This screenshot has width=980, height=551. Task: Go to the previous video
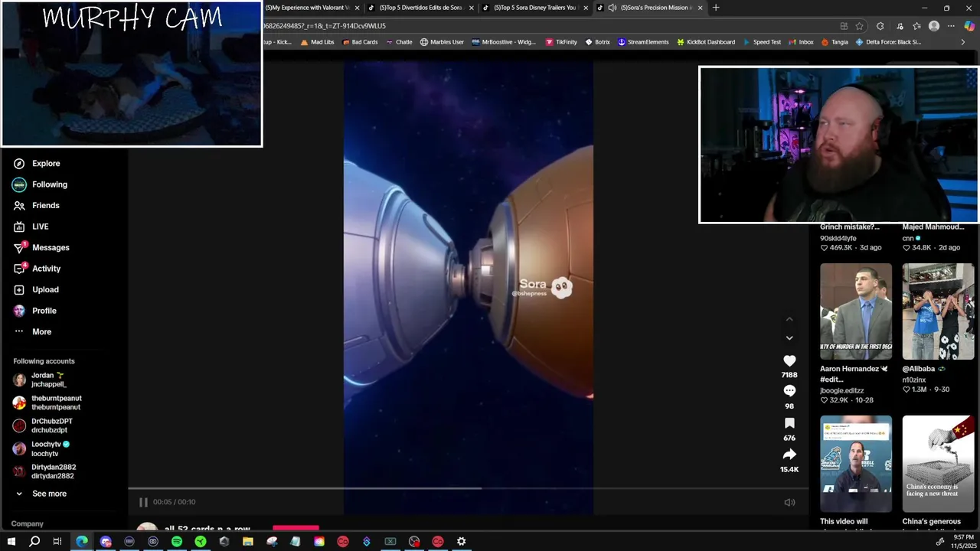pos(789,319)
